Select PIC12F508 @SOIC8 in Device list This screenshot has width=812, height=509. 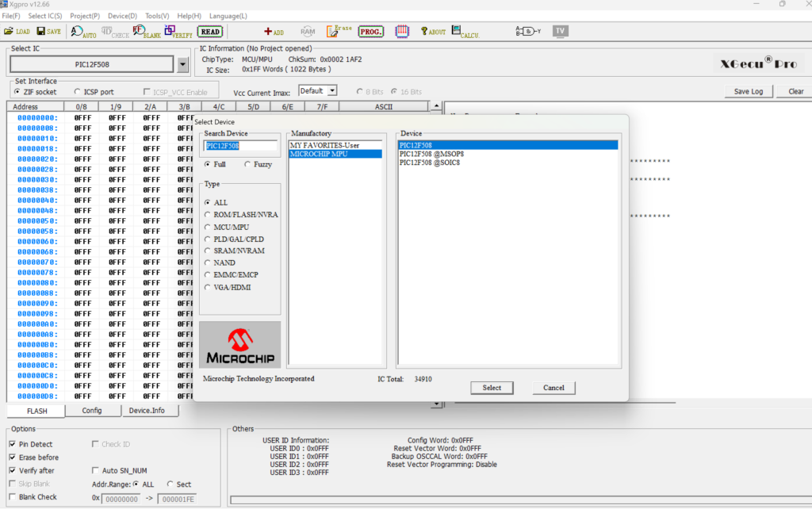tap(429, 163)
